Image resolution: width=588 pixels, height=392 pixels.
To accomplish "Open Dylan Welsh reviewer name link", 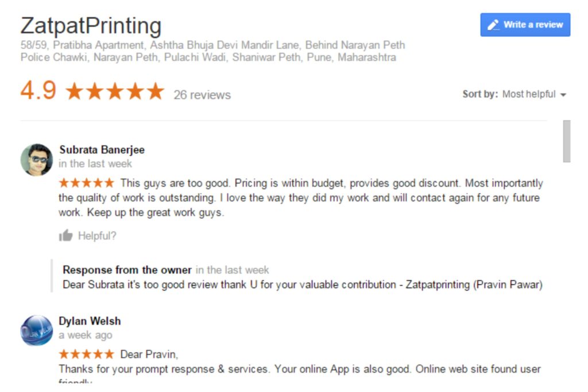I will (x=90, y=321).
